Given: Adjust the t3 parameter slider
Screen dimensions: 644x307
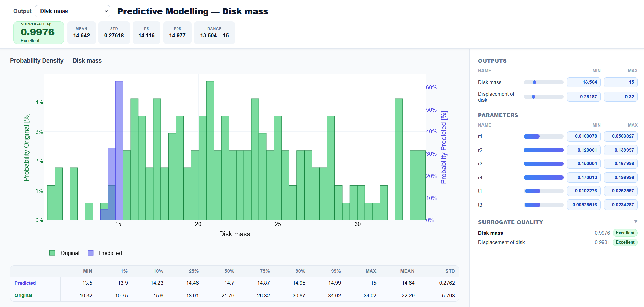Looking at the screenshot, I should pyautogui.click(x=543, y=205).
